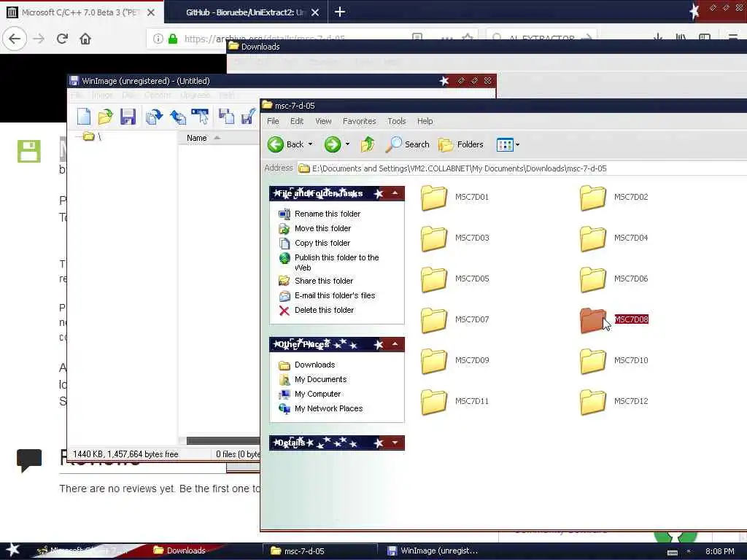Click Save floppy icon in WinImage toolbar
The image size is (747, 560).
coord(128,117)
